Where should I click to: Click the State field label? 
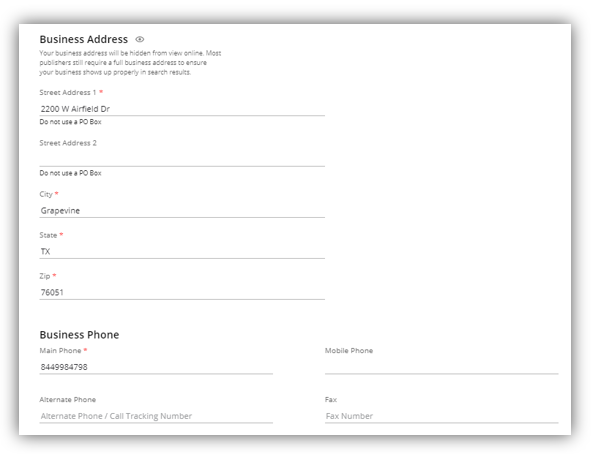(48, 235)
